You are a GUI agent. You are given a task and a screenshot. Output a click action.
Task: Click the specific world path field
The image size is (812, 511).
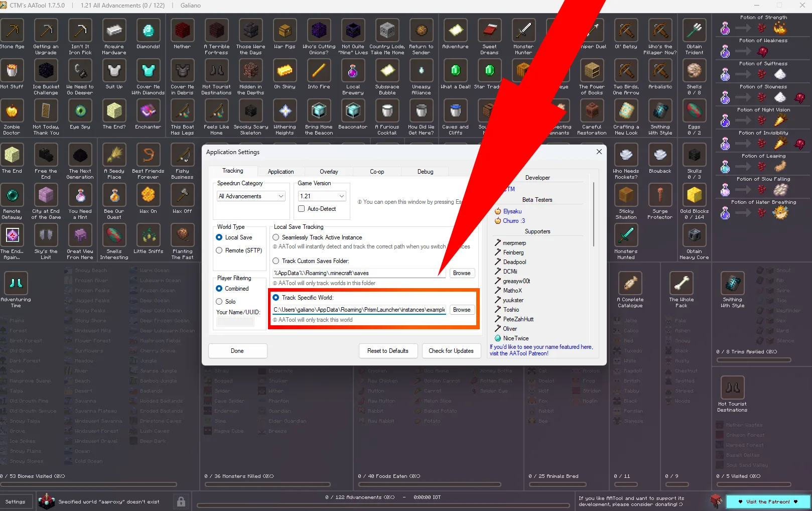[x=359, y=310]
